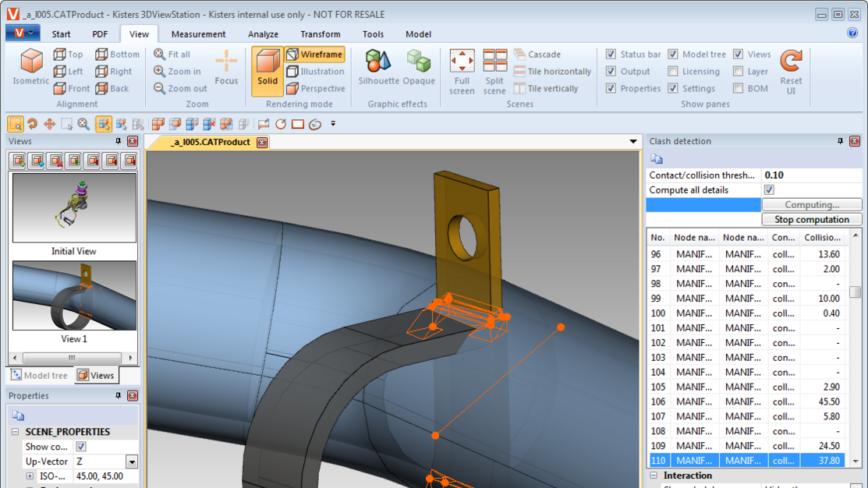Align view to Bottom
This screenshot has width=868, height=488.
117,55
